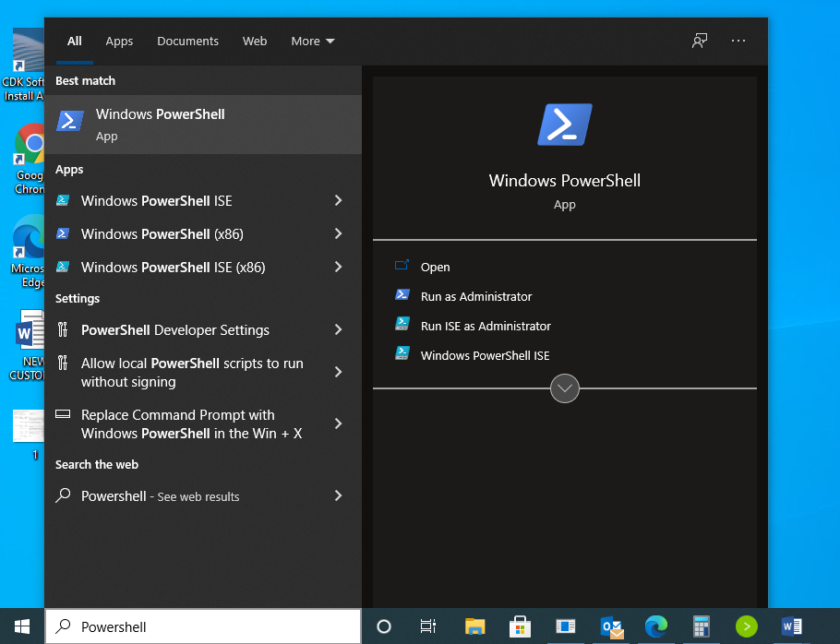Click the icon beside Allow local PowerShell scripts
840x644 pixels.
click(x=63, y=363)
